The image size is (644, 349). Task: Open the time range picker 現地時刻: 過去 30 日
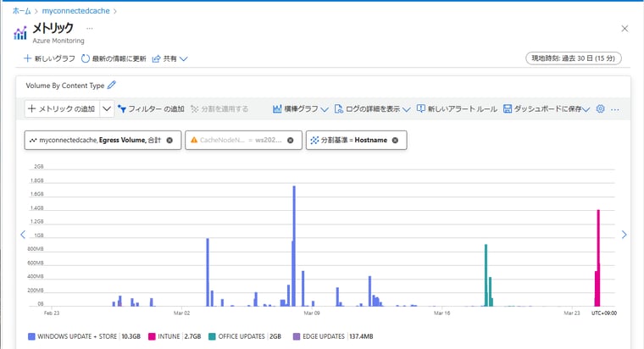click(574, 58)
